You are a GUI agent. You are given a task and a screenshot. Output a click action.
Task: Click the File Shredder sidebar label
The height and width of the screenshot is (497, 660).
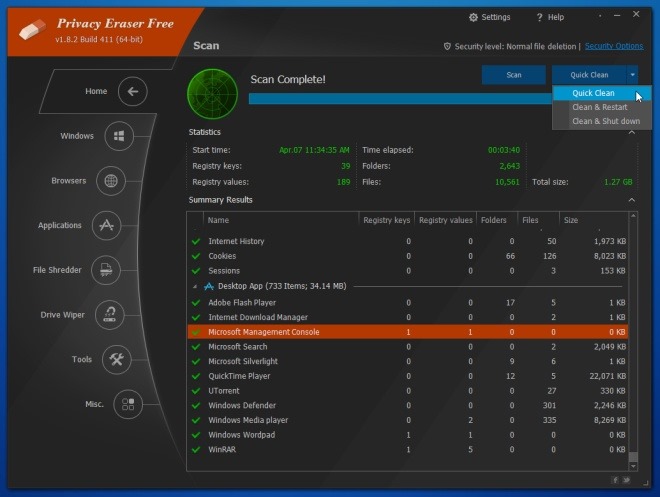click(57, 270)
